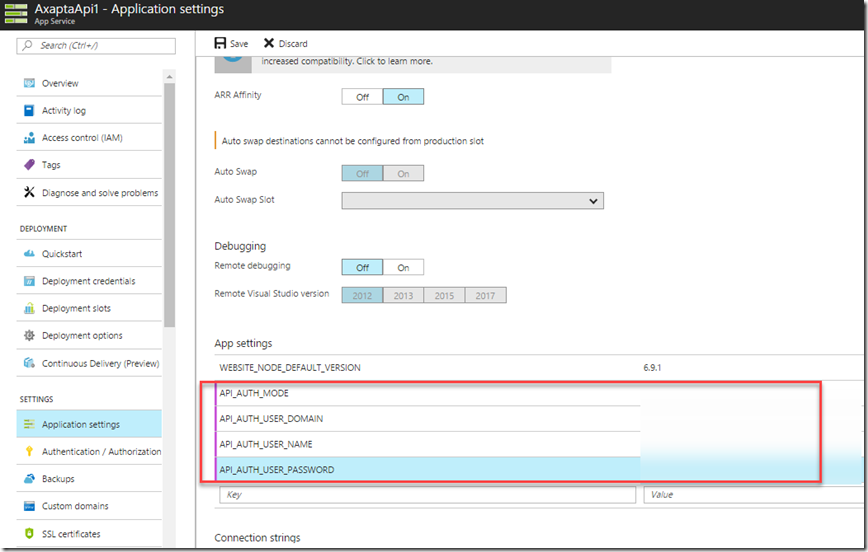This screenshot has width=868, height=552.
Task: Click the Authentication key icon
Action: [29, 451]
